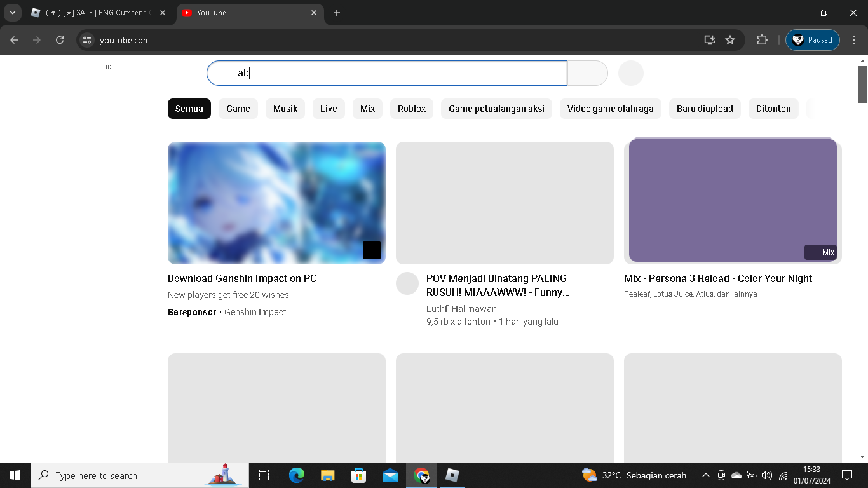Select the Roblox filter chip

tap(412, 109)
